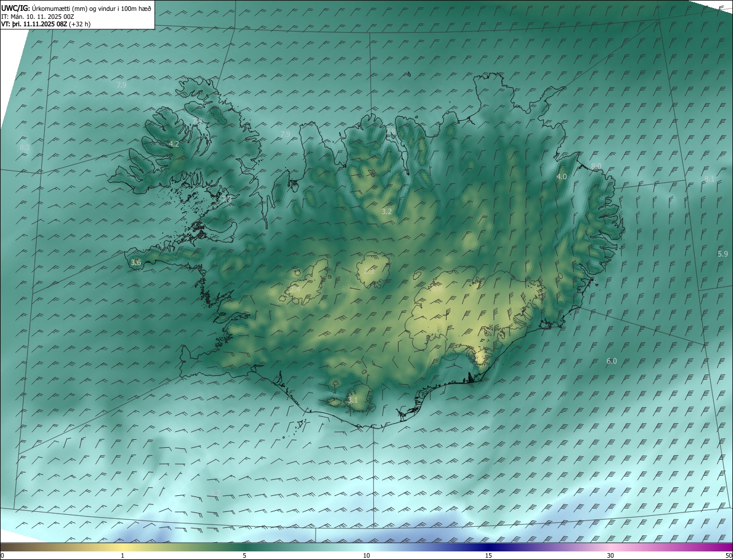Click the 3.6 value label on the map
The width and height of the screenshot is (733, 560).
[x=136, y=263]
